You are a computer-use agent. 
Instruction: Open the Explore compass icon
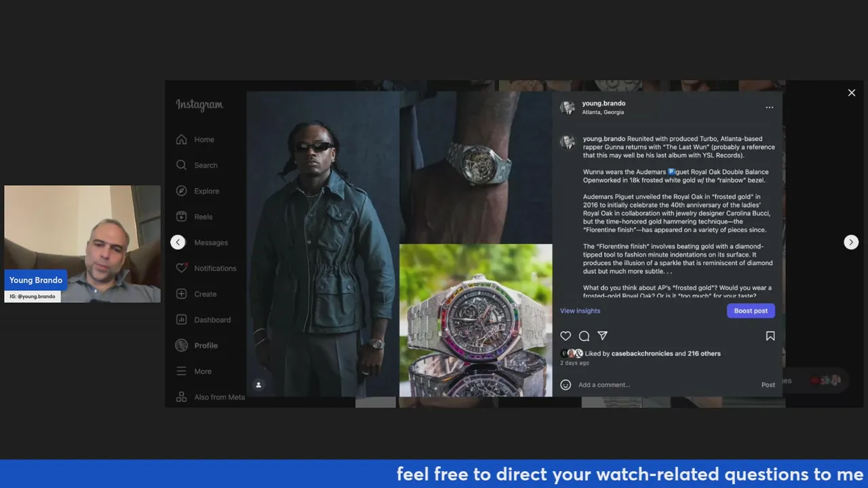pos(181,191)
